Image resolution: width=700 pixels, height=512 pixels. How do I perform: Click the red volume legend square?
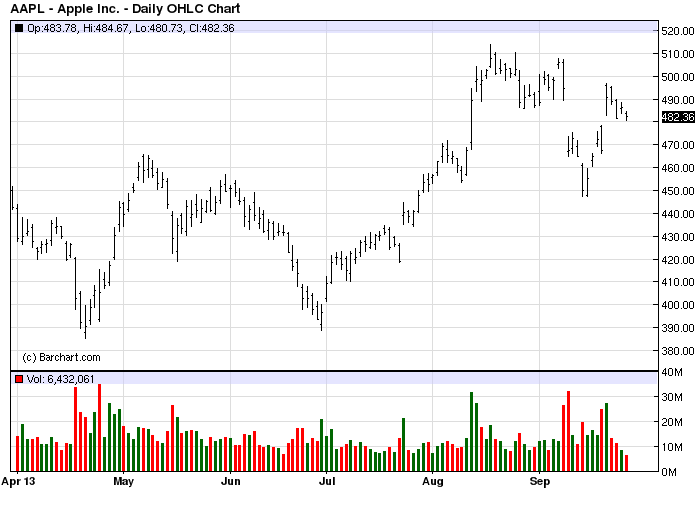(x=19, y=379)
